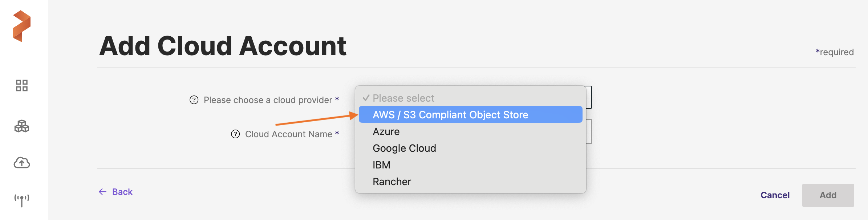Click the Portworx orange logo
This screenshot has height=220, width=868.
click(22, 26)
